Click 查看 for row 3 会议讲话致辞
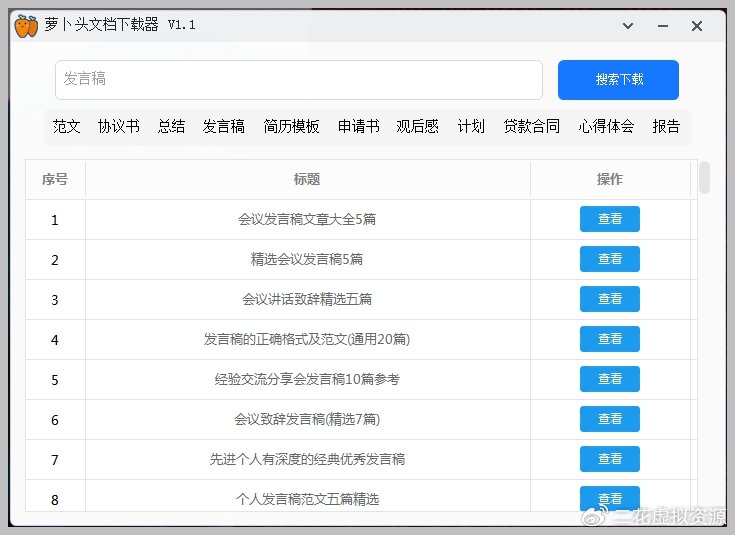The width and height of the screenshot is (735, 535). click(x=609, y=299)
